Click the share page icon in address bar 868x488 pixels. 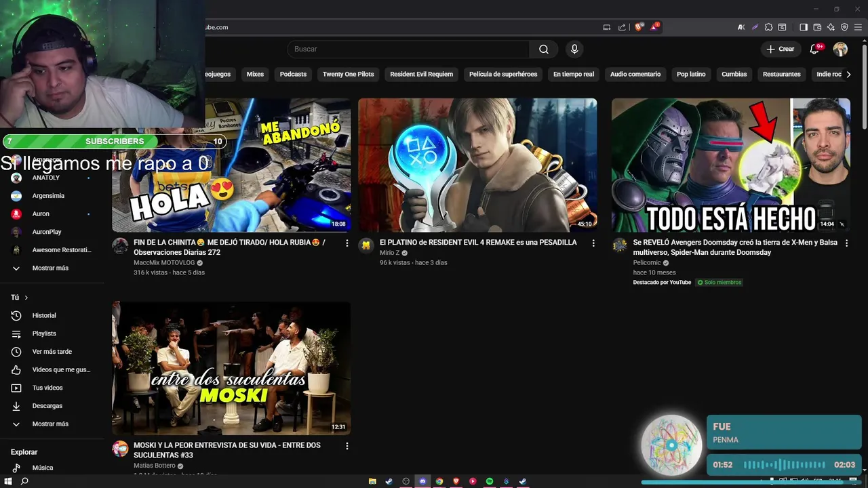(x=622, y=27)
